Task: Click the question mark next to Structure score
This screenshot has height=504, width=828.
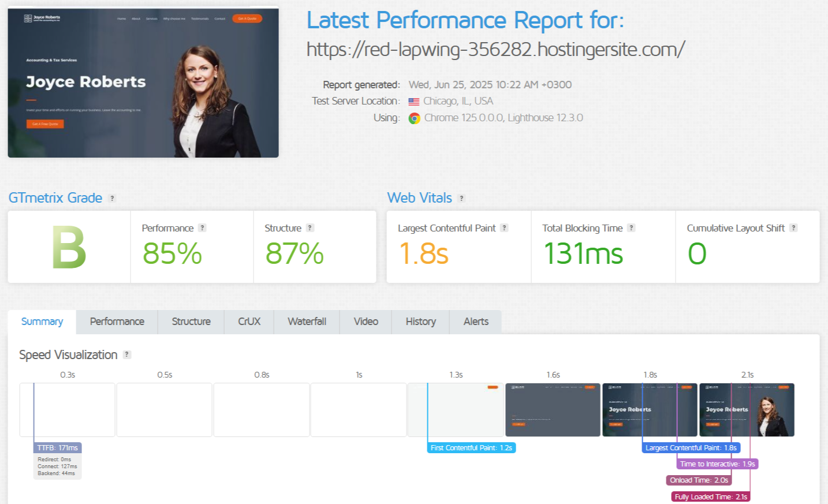Action: tap(311, 227)
